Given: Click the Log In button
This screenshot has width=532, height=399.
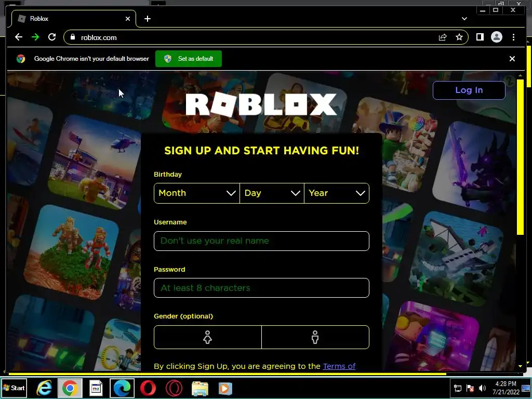Looking at the screenshot, I should 469,90.
